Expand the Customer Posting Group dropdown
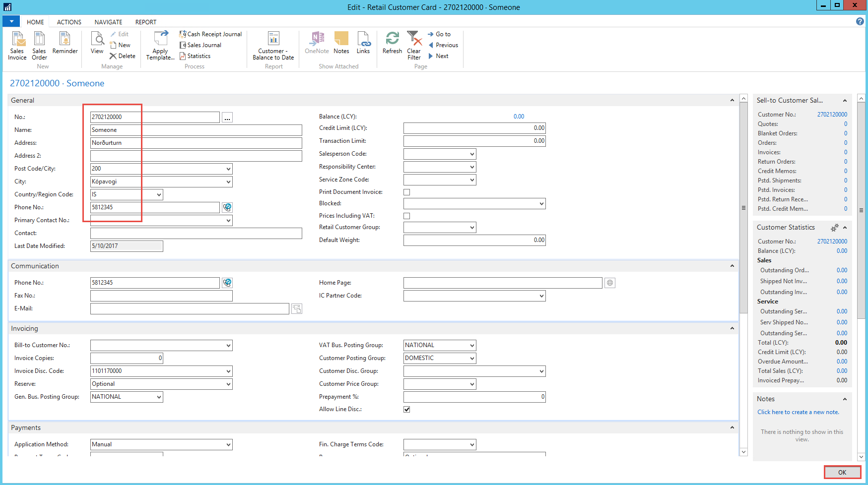The height and width of the screenshot is (485, 868). tap(472, 359)
